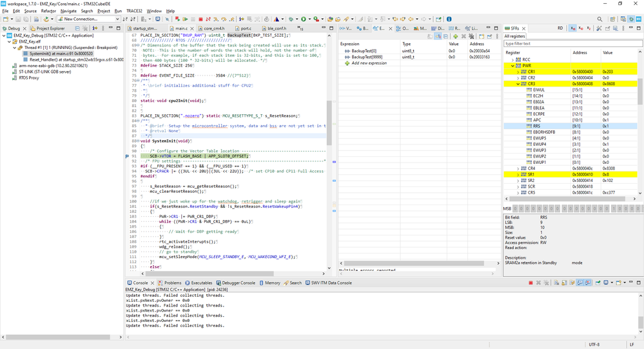Switch to the Debug perspective icon

(x=631, y=19)
